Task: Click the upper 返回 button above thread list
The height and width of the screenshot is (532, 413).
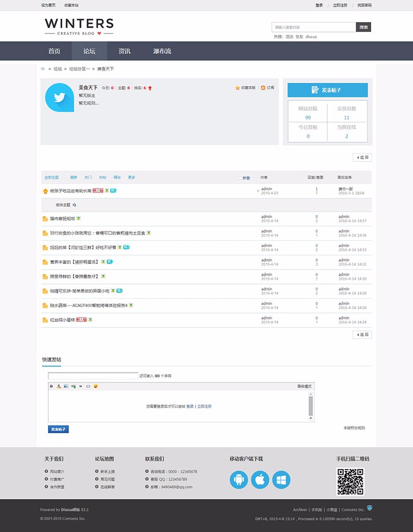Action: 362,158
